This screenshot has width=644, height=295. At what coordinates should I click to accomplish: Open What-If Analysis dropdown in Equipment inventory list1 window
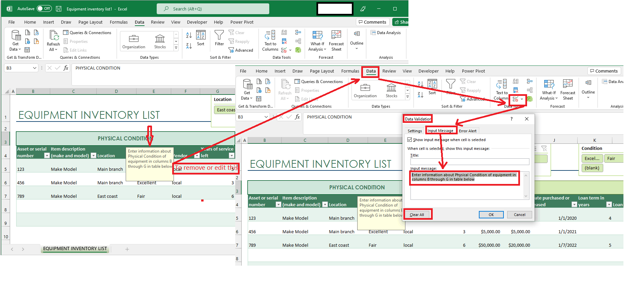pos(317,41)
